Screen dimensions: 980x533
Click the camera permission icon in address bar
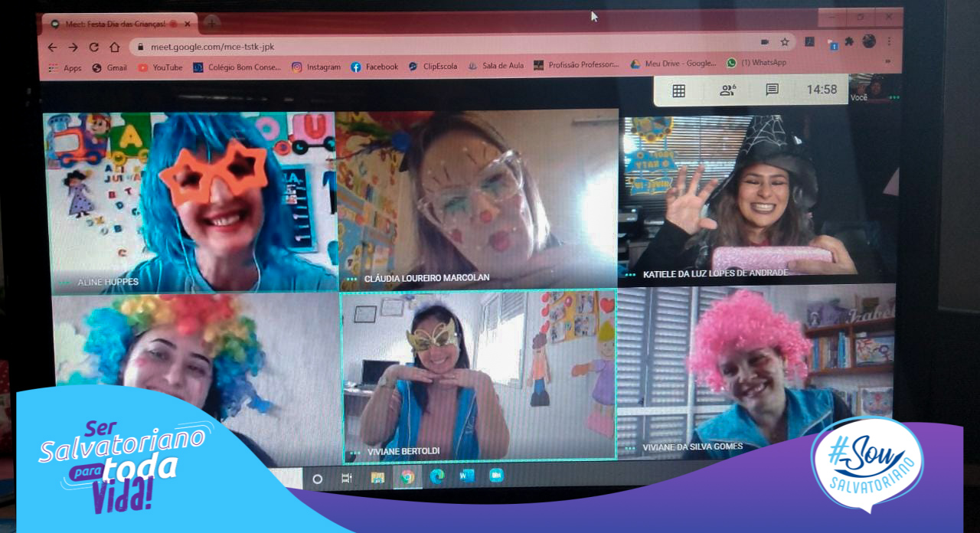764,42
